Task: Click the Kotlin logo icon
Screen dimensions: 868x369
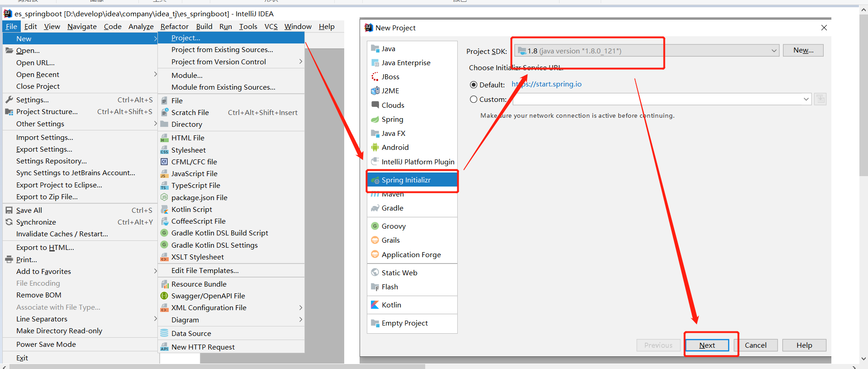Action: pos(375,305)
